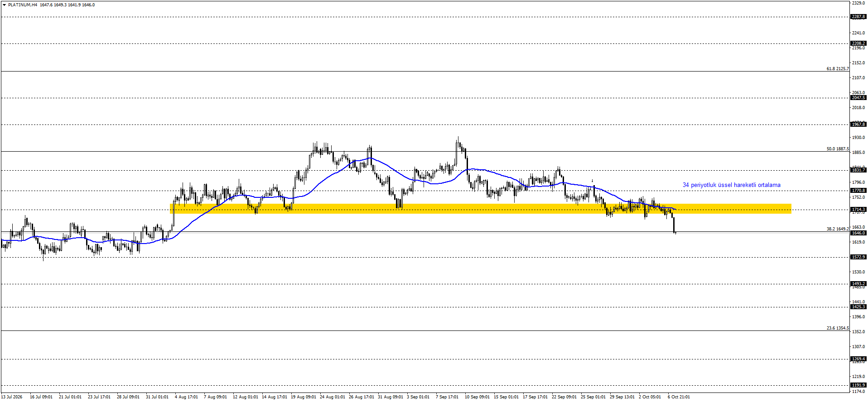Screen dimensions: 868x402
Task: Open the chart menu triangle beside PLATINUM,H4
Action: 4,5
